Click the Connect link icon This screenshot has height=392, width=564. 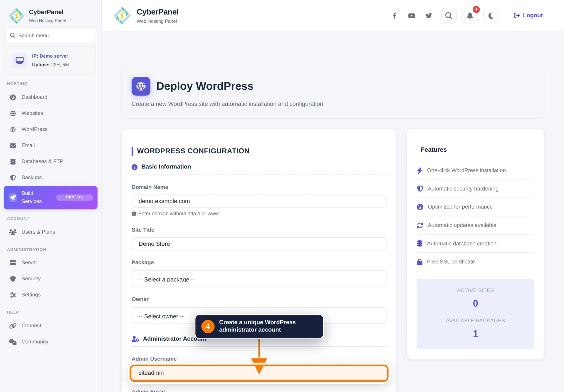(13, 326)
